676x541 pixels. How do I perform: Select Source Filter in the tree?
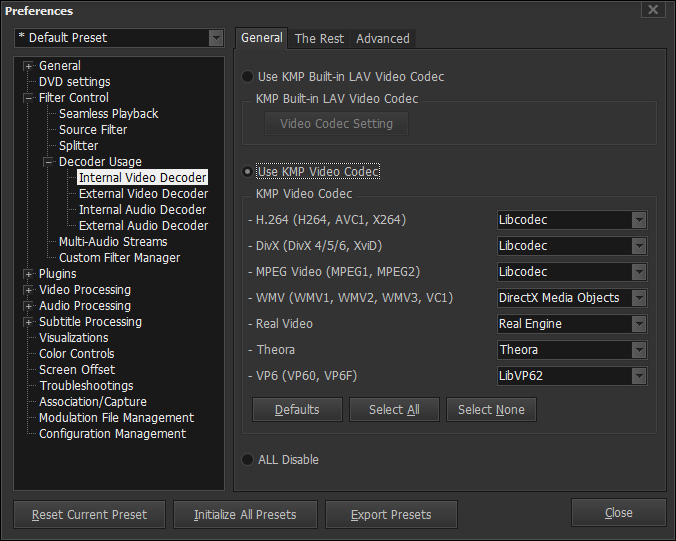93,130
